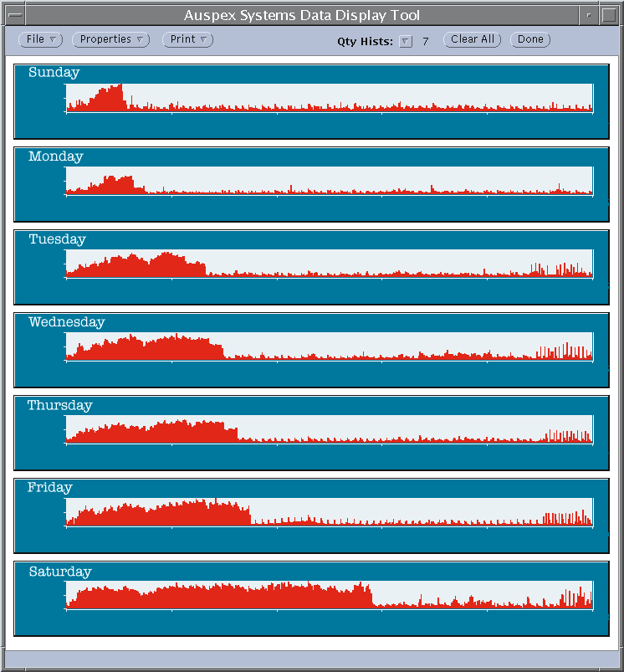Select the Sunday histogram panel
Screen dimensions: 624x672
click(329, 98)
